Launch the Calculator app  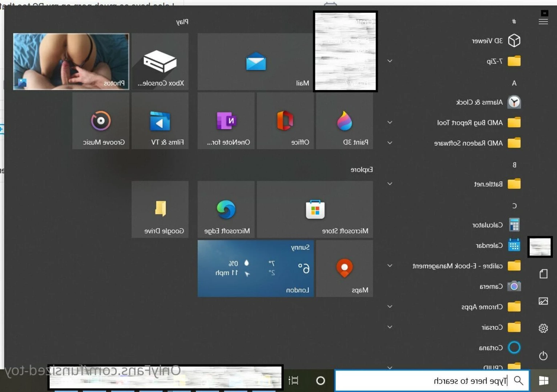tap(496, 225)
